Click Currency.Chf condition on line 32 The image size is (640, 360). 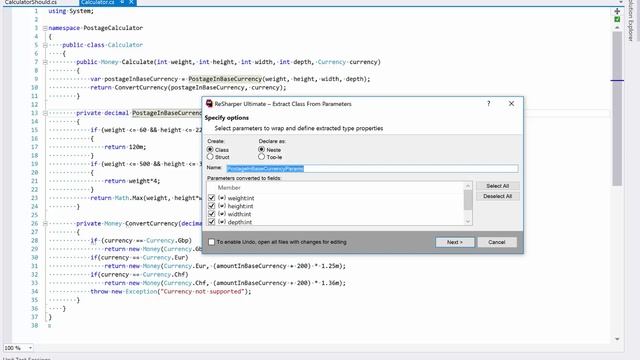tap(165, 274)
